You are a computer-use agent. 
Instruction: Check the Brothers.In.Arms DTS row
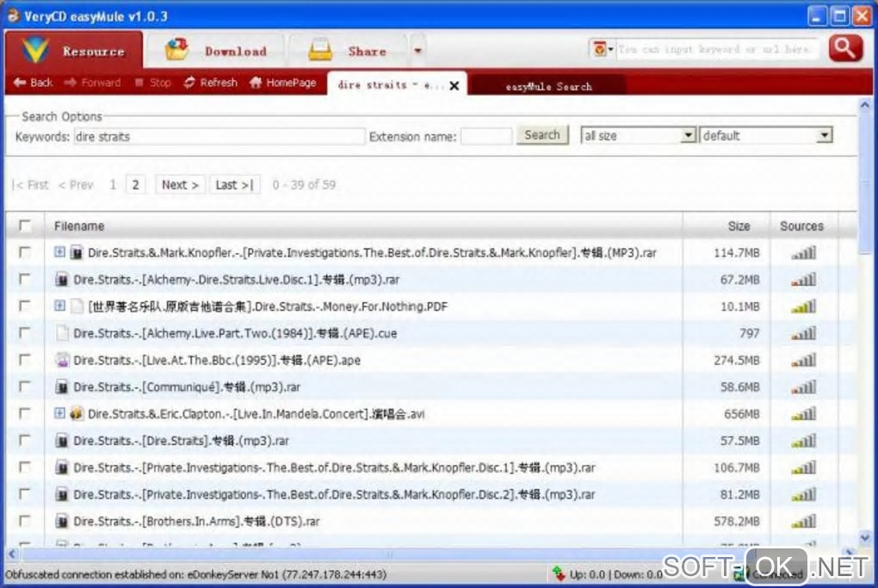[25, 521]
